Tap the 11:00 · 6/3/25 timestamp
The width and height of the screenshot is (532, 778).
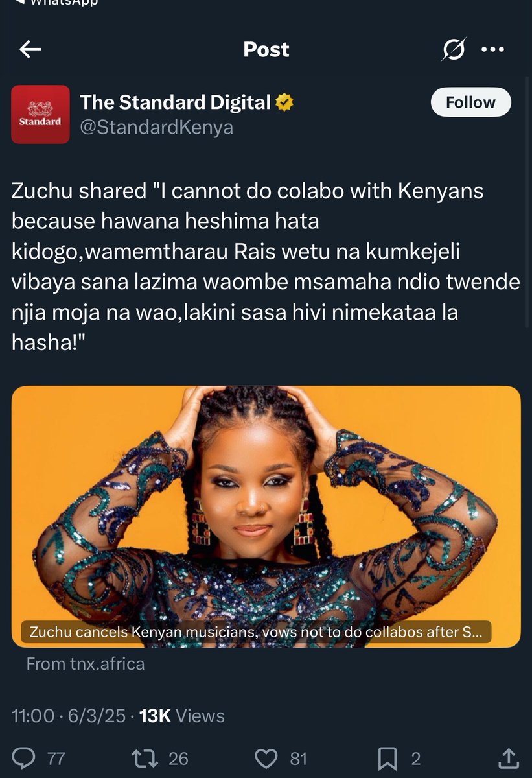tap(69, 716)
